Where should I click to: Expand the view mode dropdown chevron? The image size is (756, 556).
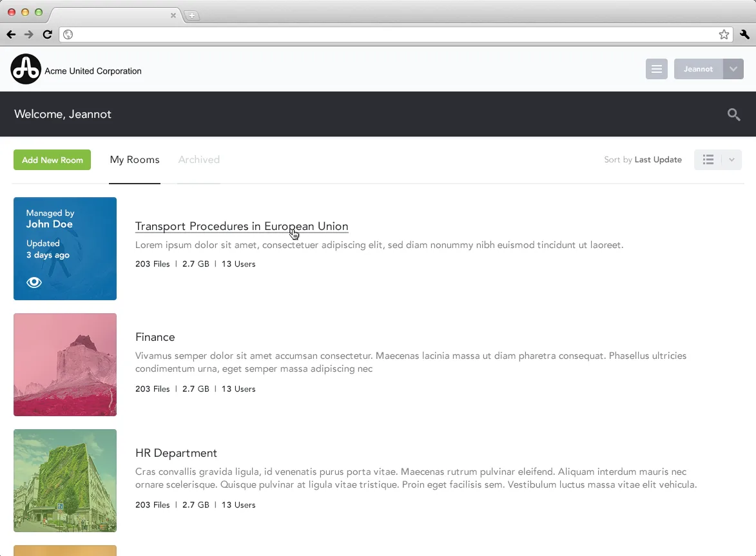click(x=732, y=160)
